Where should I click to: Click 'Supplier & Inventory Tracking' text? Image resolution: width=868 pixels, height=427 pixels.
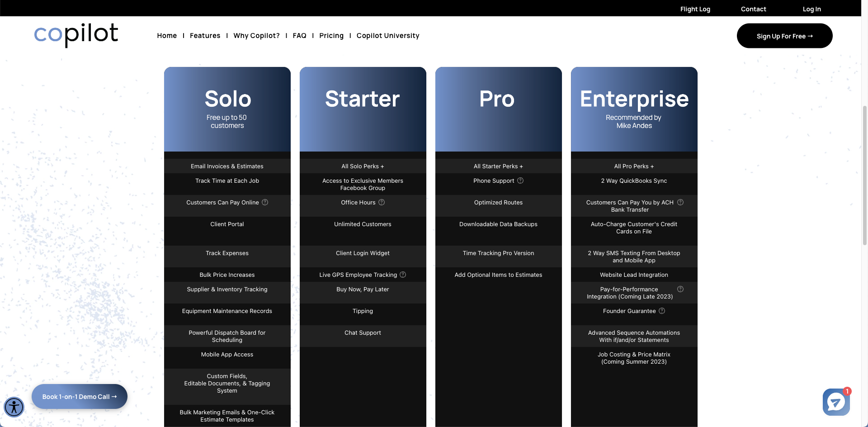(x=227, y=289)
